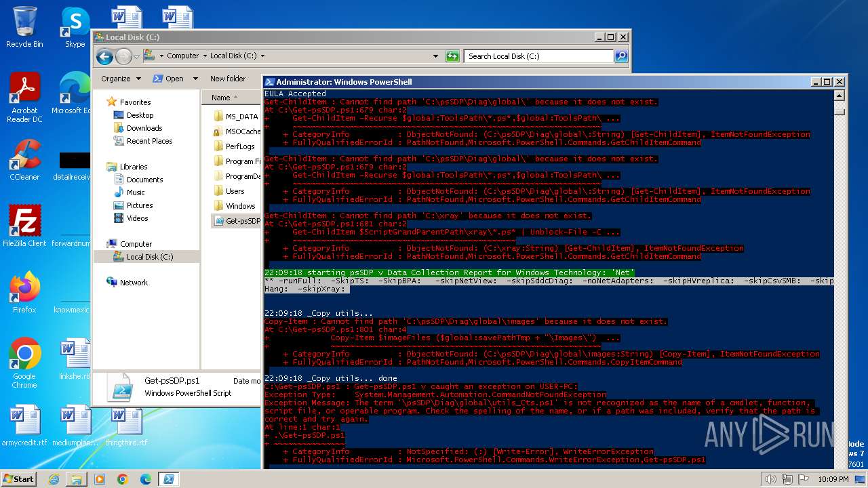The height and width of the screenshot is (488, 868).
Task: Click the search magnifier in Explorer
Action: point(620,56)
